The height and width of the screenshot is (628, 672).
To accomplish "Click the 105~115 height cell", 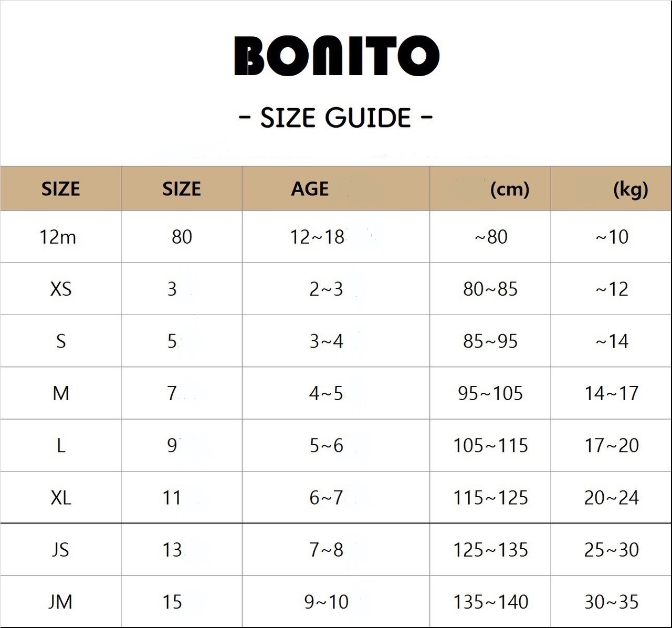I will (490, 445).
